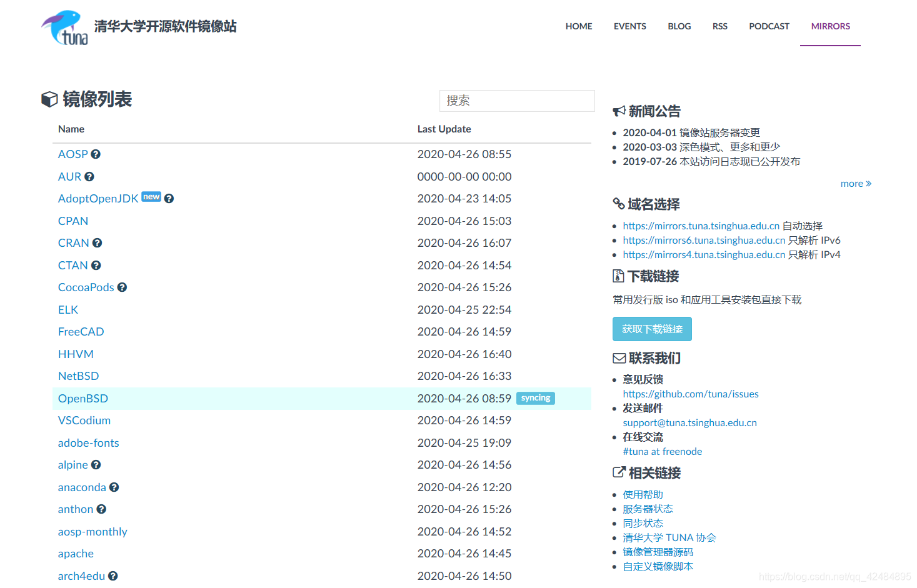Open the aosp-monthly mirror link
The height and width of the screenshot is (588, 917).
click(x=93, y=532)
